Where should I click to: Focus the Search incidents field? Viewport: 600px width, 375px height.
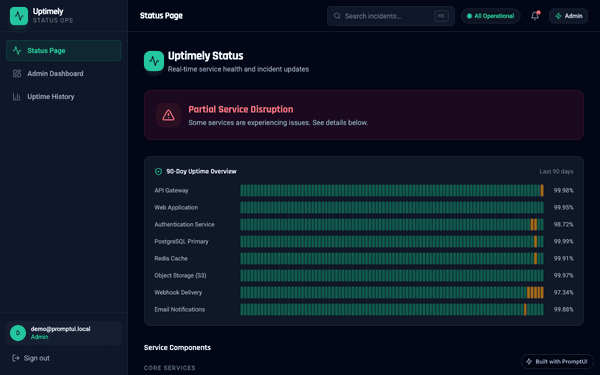(391, 16)
